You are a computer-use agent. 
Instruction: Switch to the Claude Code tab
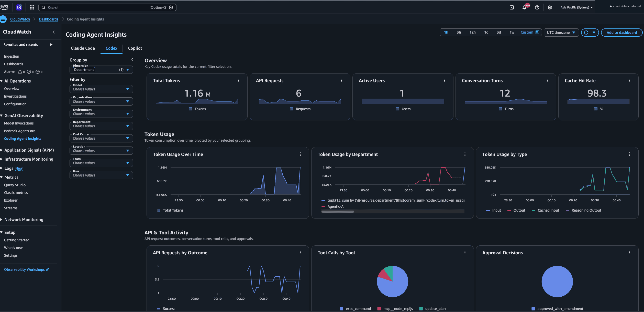83,48
